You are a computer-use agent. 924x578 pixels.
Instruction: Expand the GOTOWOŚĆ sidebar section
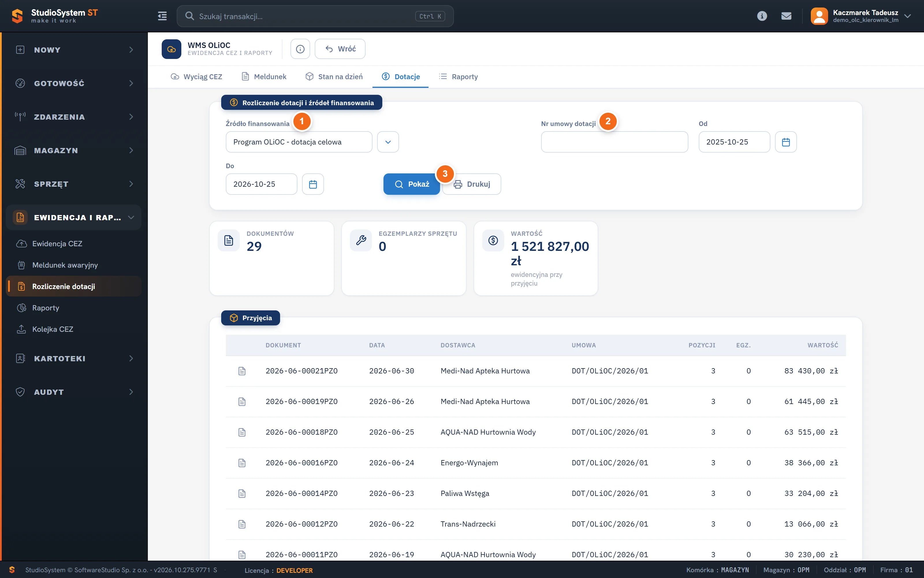pos(74,83)
